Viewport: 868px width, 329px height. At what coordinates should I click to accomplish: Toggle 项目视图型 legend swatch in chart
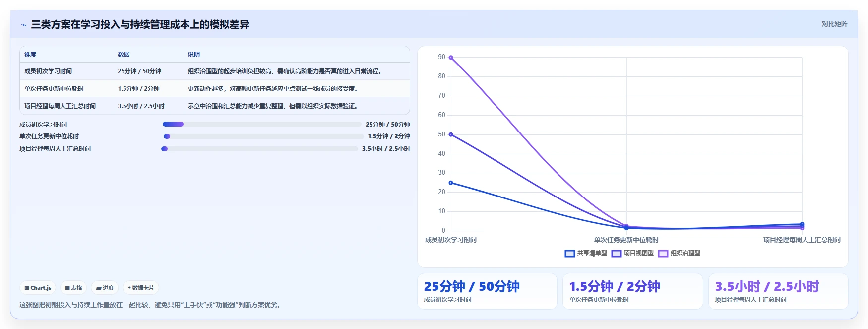pos(617,254)
